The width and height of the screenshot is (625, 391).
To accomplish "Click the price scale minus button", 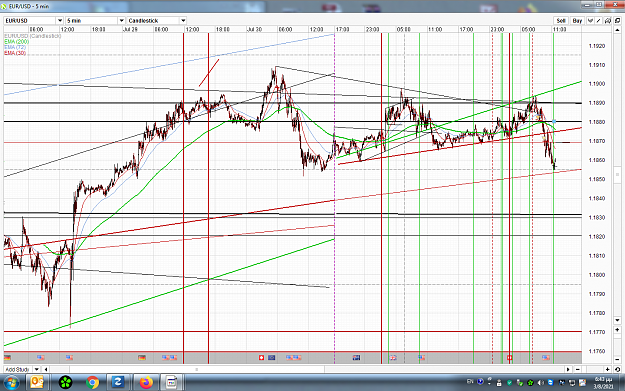I will pyautogui.click(x=617, y=360).
